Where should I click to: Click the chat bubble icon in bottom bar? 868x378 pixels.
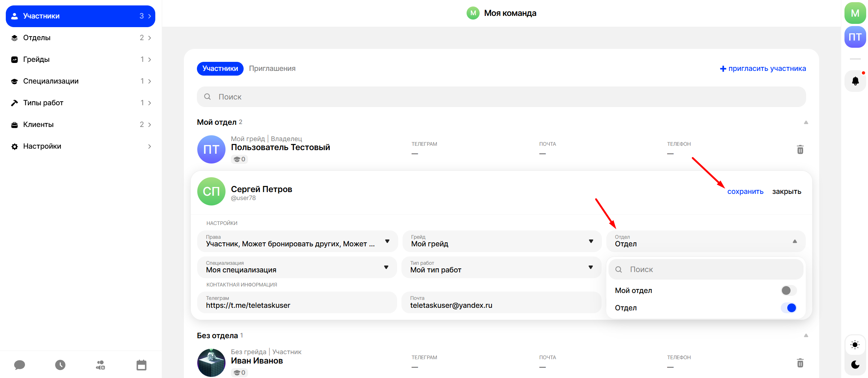tap(20, 365)
